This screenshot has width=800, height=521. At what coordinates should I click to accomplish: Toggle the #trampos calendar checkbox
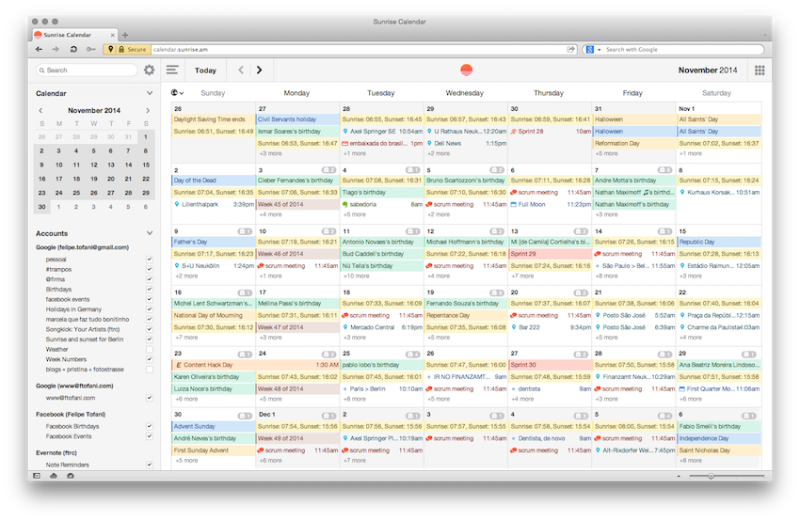point(149,269)
